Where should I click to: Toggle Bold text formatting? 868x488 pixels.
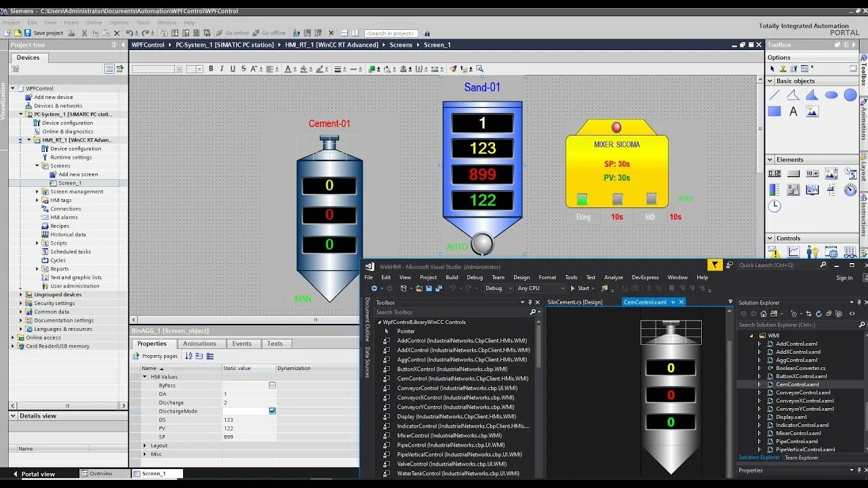(x=211, y=68)
